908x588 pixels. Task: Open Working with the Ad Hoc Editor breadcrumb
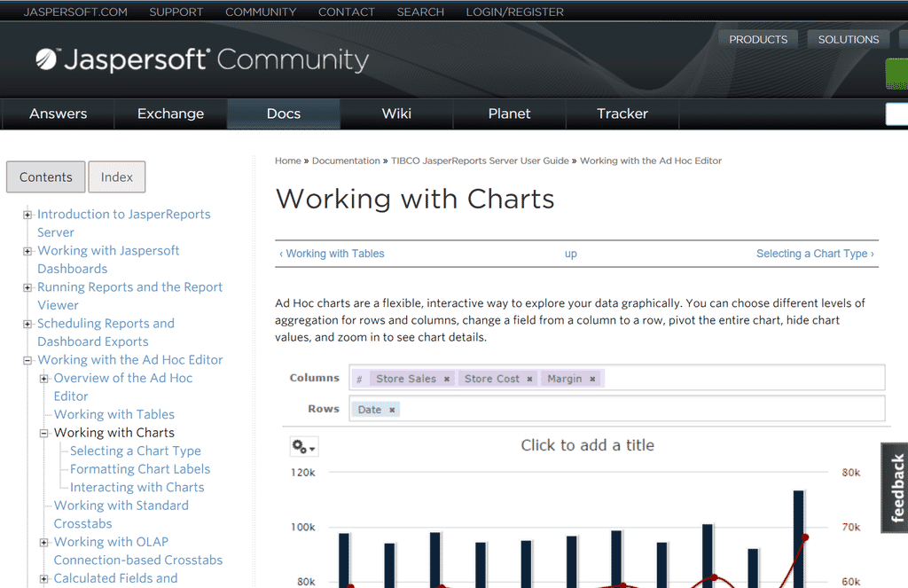(x=651, y=161)
